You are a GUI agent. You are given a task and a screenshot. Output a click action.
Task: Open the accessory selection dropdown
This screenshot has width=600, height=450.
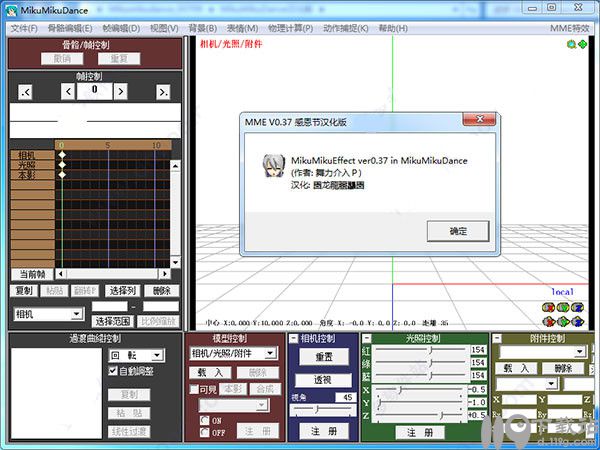(580, 351)
